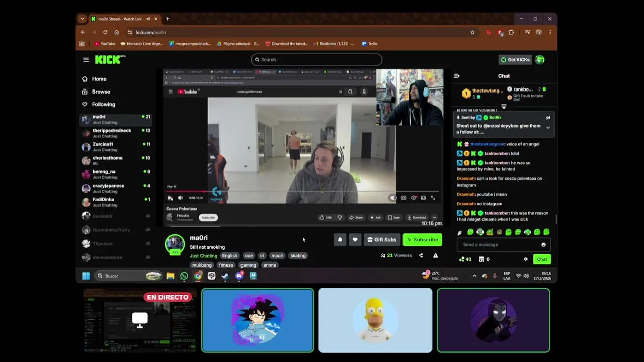This screenshot has height=362, width=644.
Task: Hide the pinned BotRix message
Action: click(x=548, y=118)
